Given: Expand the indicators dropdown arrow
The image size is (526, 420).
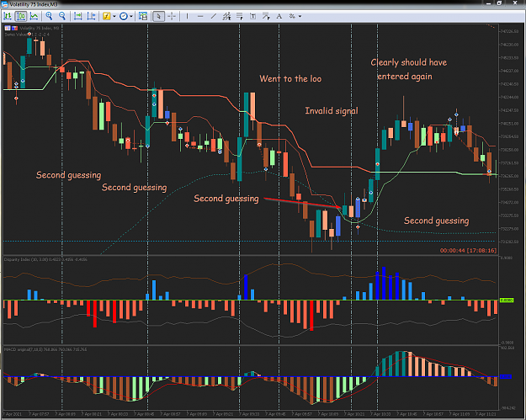Looking at the screenshot, I should pos(114,16).
